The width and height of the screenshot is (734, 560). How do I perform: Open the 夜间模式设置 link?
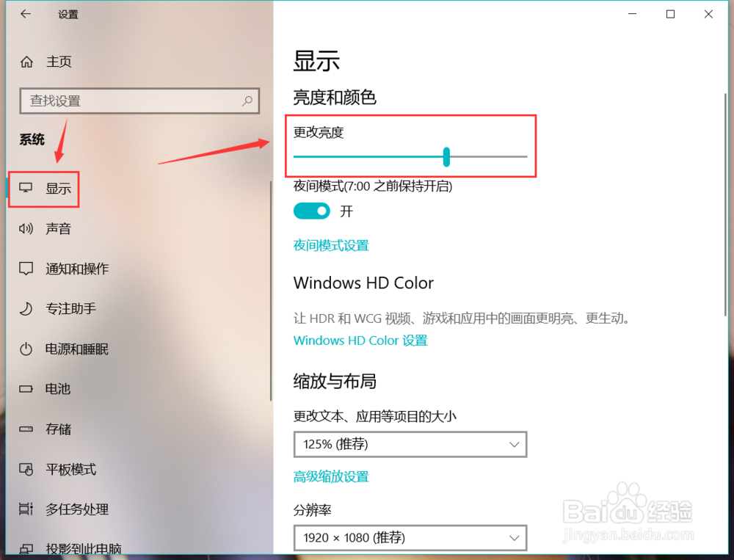pos(331,245)
